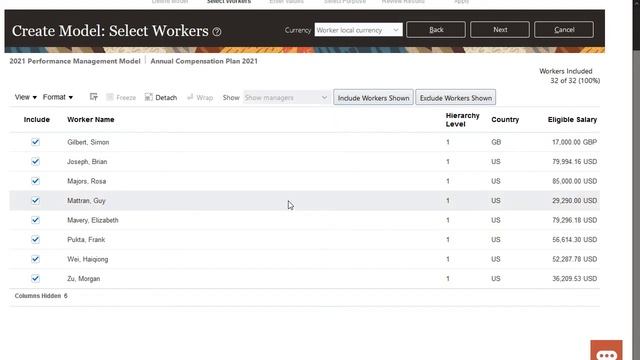
Task: Open the Show managers dropdown
Action: (x=286, y=98)
